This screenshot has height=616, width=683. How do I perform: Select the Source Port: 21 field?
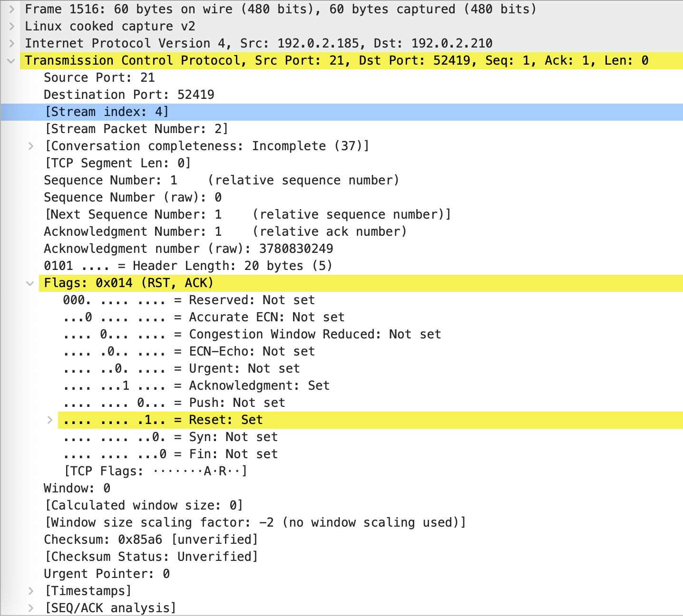(x=99, y=77)
